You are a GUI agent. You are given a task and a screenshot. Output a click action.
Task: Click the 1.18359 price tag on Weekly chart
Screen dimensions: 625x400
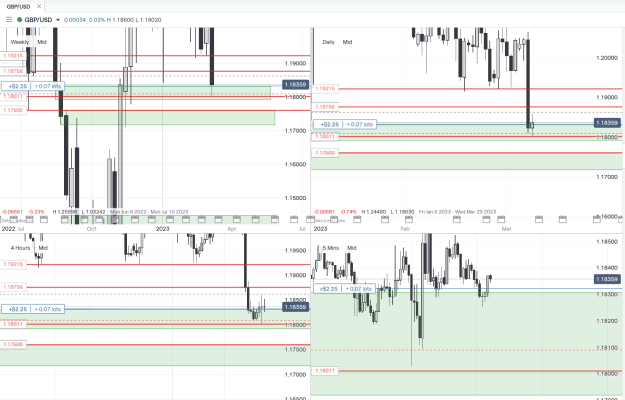[x=295, y=84]
